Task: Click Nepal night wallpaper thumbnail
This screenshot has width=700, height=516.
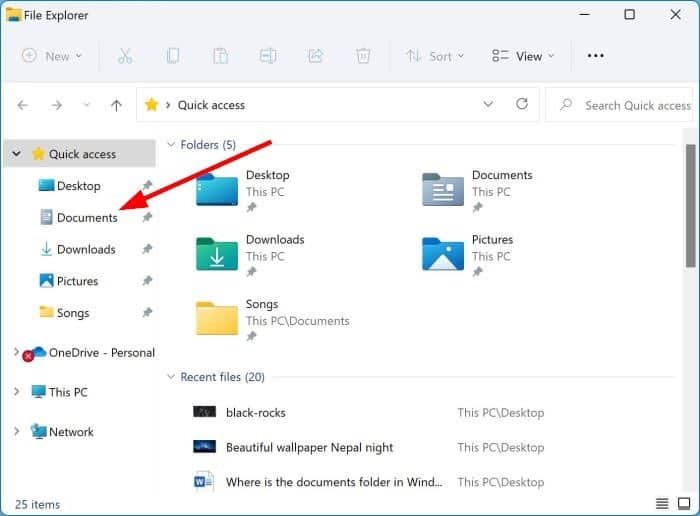Action: (x=204, y=446)
